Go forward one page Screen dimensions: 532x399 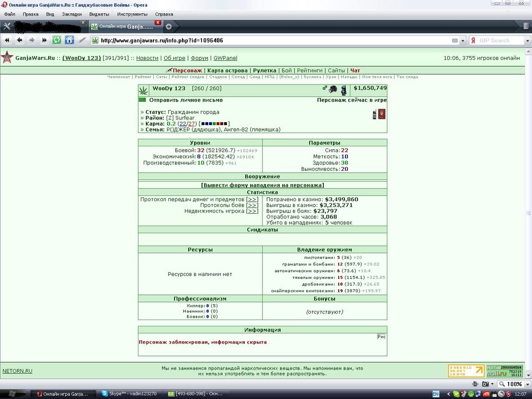32,41
